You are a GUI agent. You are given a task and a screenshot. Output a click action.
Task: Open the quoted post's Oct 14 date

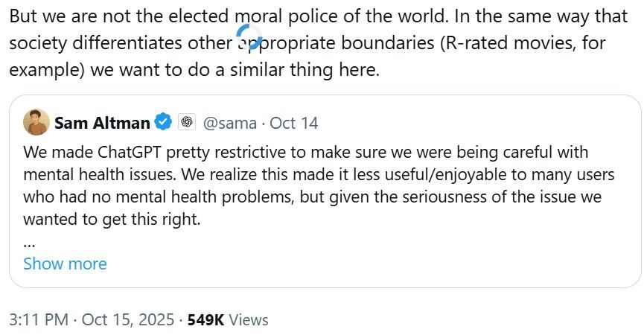pyautogui.click(x=294, y=123)
